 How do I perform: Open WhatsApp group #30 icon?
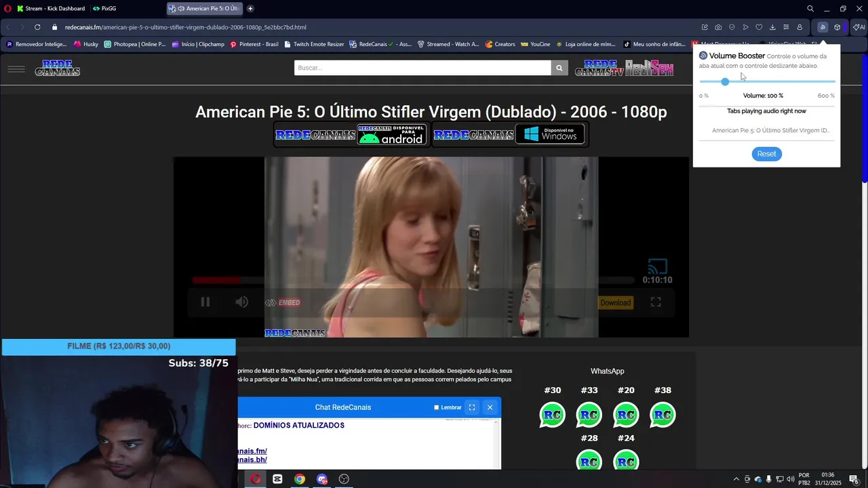click(552, 415)
